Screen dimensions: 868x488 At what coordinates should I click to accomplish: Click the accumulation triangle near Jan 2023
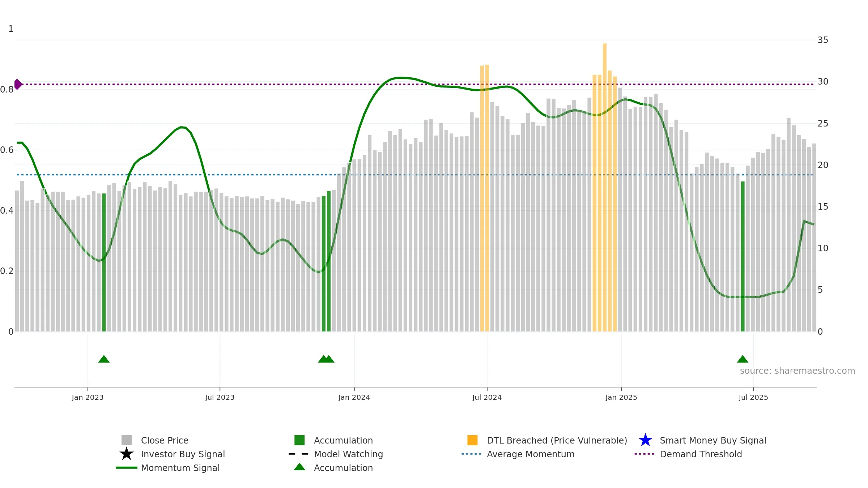[x=104, y=359]
